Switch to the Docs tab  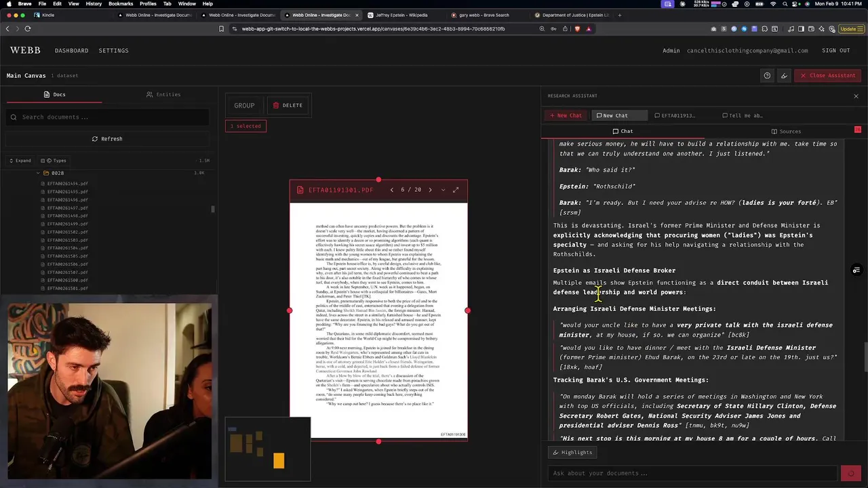click(54, 94)
